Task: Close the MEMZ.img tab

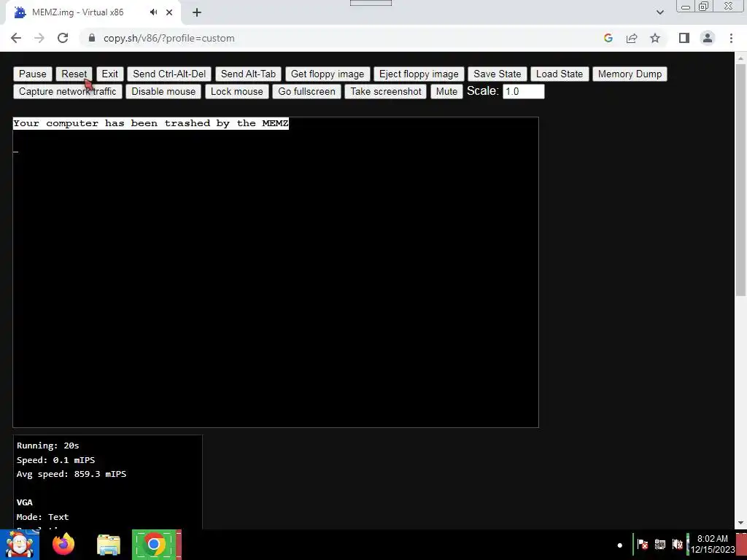Action: 169,12
